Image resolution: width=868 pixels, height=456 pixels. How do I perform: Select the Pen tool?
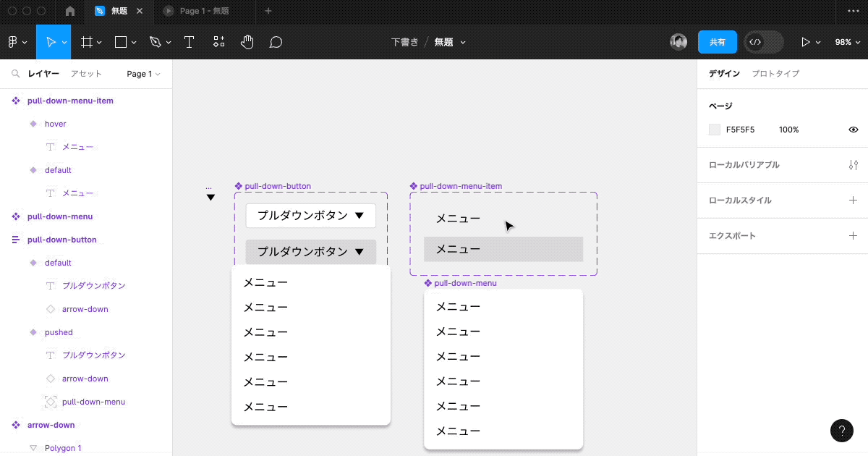click(x=156, y=41)
